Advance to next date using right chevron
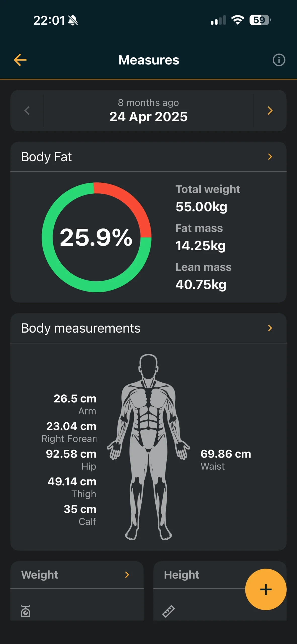This screenshot has height=644, width=297. 270,111
